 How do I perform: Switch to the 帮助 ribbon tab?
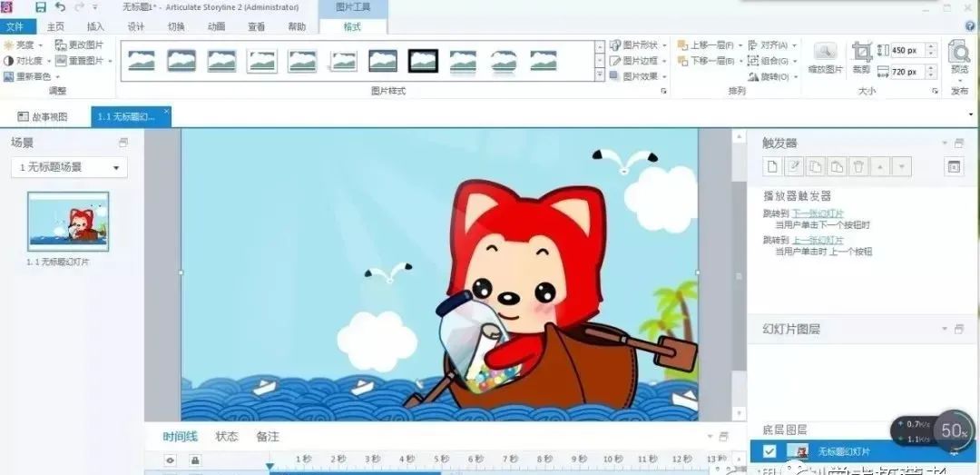click(297, 26)
